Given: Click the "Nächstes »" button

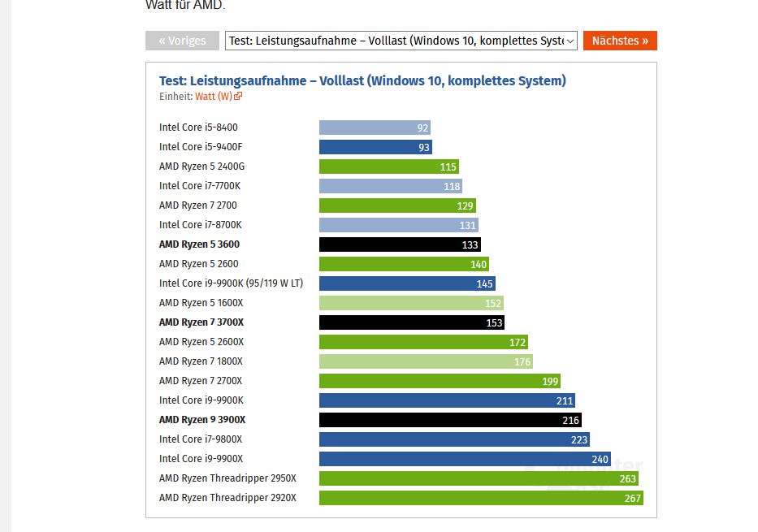Looking at the screenshot, I should click(620, 41).
